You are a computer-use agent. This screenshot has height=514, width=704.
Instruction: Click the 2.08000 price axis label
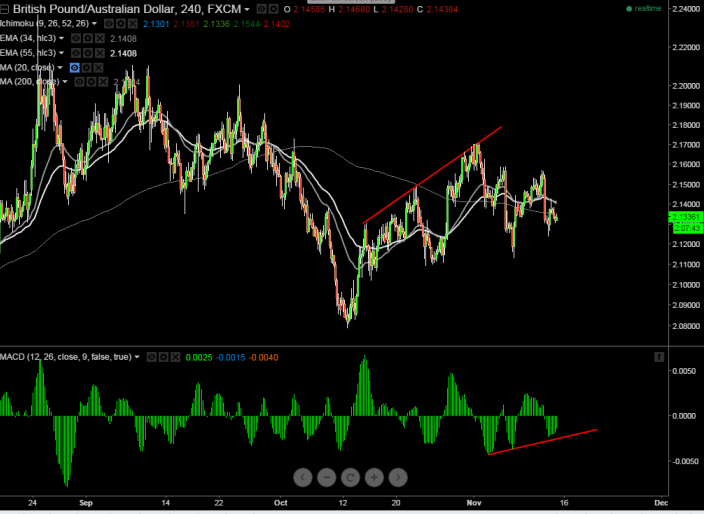[x=686, y=326]
